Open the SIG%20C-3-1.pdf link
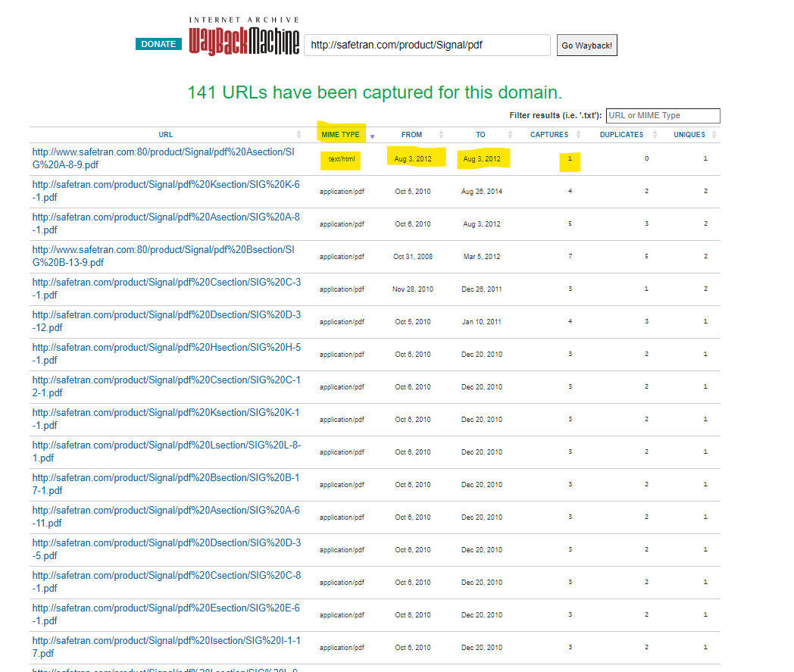Screen dimensions: 794x672 167,289
